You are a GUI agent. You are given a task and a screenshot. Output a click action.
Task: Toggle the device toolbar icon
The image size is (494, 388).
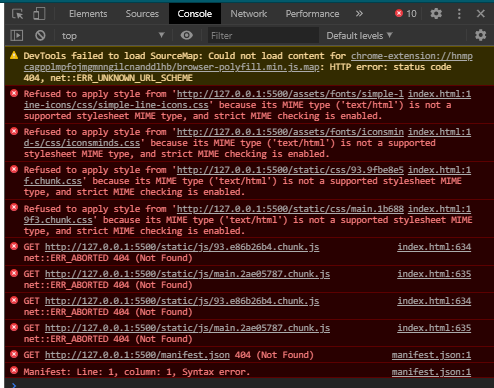coord(39,14)
